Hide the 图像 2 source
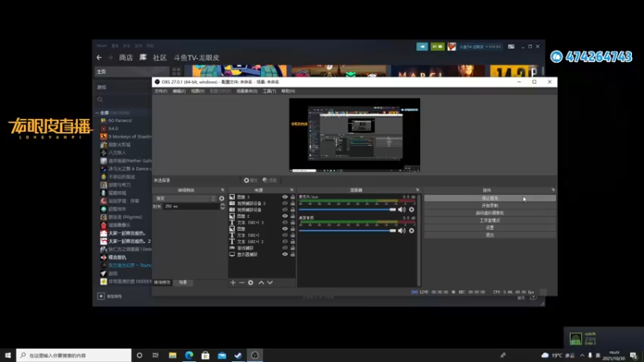The height and width of the screenshot is (362, 644). 285,216
